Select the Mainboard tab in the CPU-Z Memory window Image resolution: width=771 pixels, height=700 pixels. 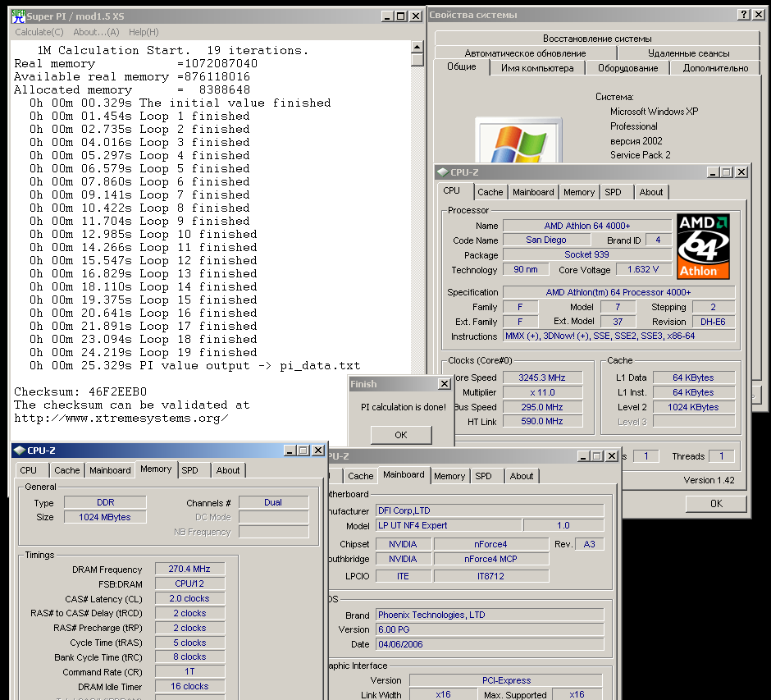pos(110,469)
